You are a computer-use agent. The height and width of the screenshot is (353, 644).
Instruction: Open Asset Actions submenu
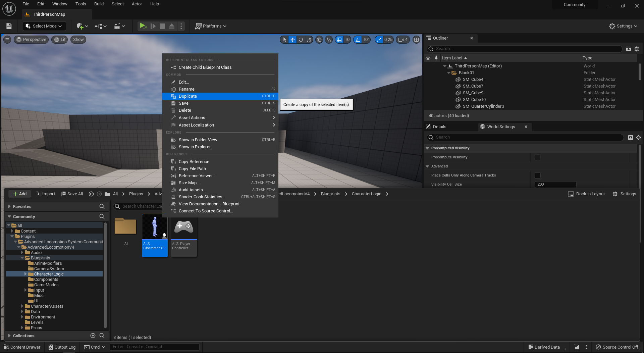220,118
